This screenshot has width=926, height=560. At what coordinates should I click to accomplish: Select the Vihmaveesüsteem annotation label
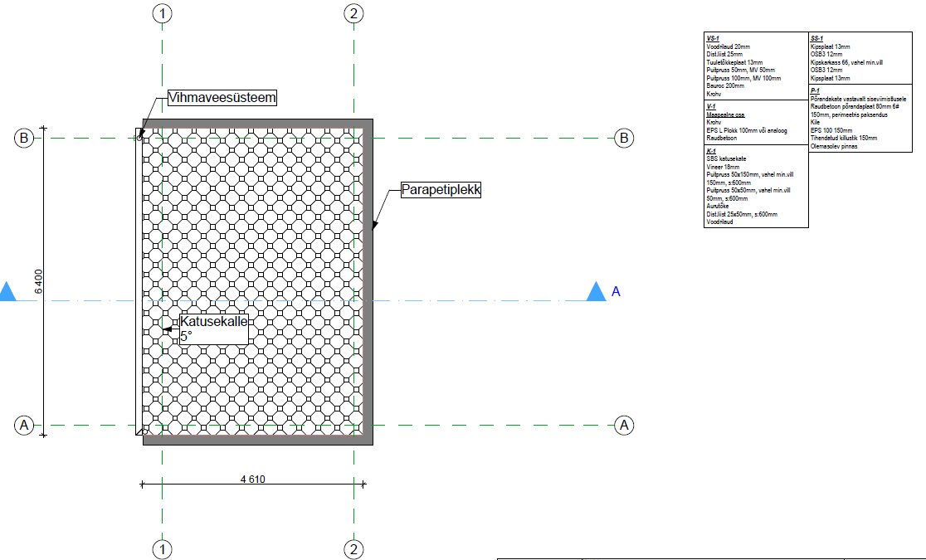(222, 98)
